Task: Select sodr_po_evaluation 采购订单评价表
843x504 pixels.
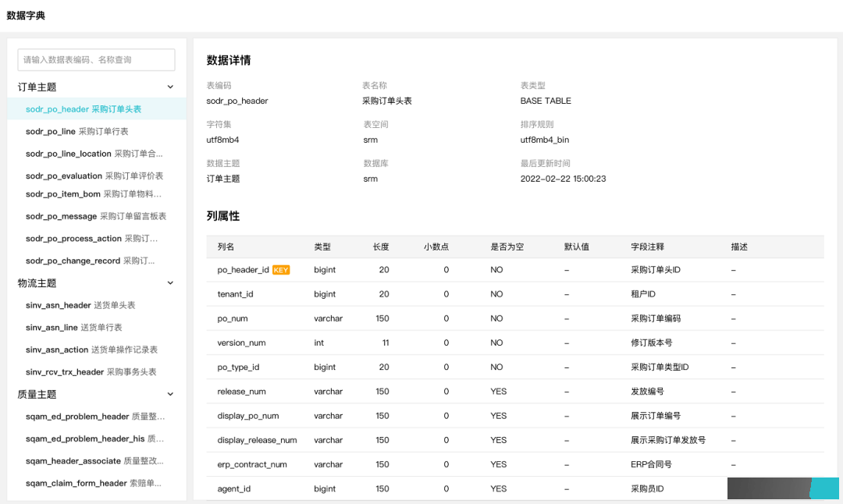Action: [94, 176]
